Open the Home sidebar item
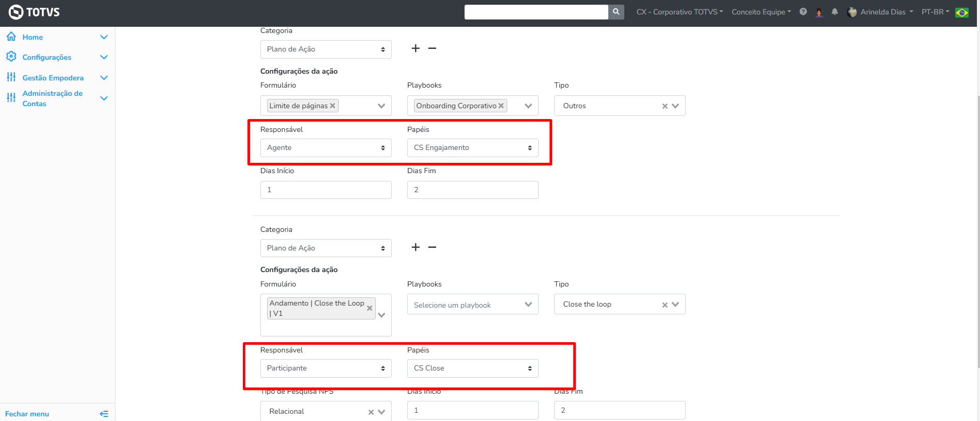 pyautogui.click(x=33, y=37)
